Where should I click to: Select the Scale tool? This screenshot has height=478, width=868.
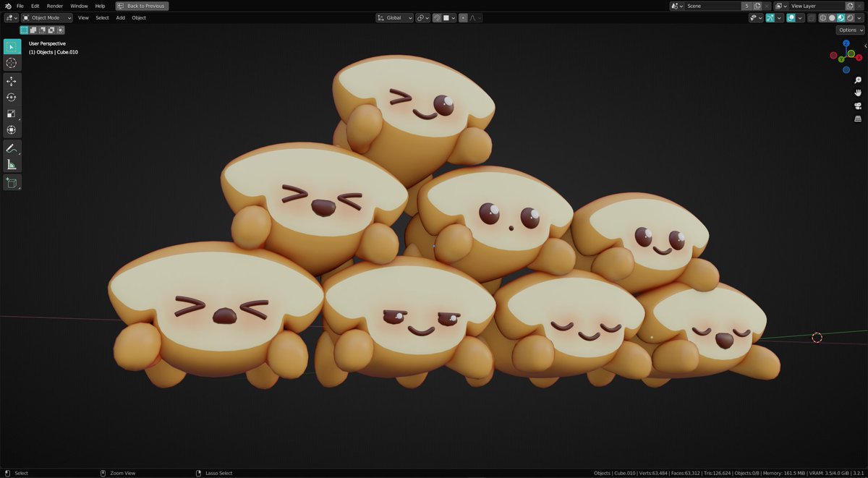tap(12, 114)
